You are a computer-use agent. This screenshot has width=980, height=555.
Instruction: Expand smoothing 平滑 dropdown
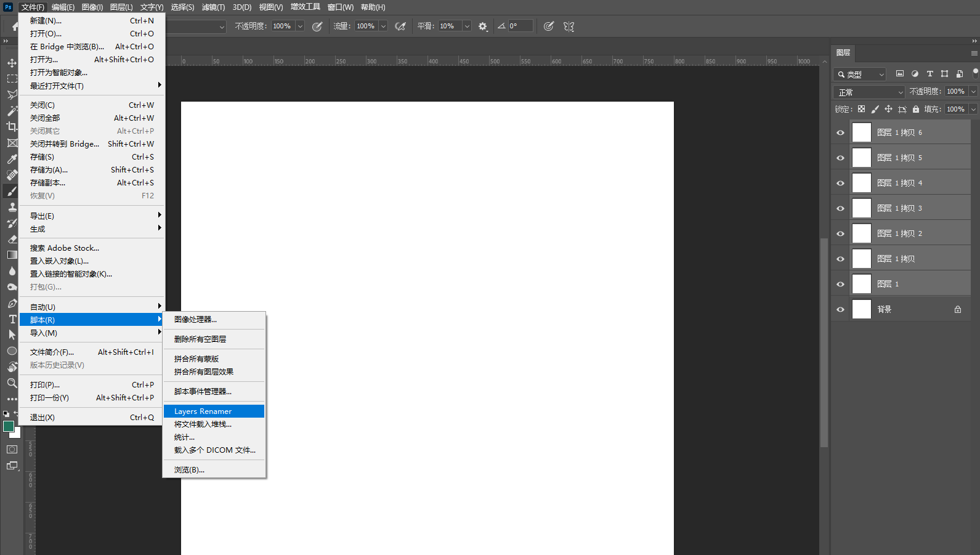tap(467, 26)
